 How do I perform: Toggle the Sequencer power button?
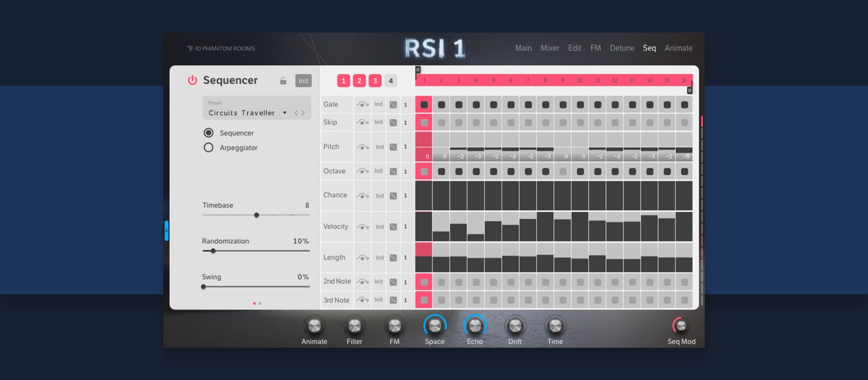pos(192,80)
